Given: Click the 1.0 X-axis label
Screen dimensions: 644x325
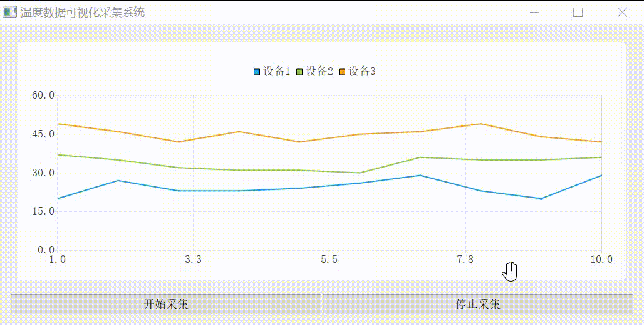Looking at the screenshot, I should 58,260.
